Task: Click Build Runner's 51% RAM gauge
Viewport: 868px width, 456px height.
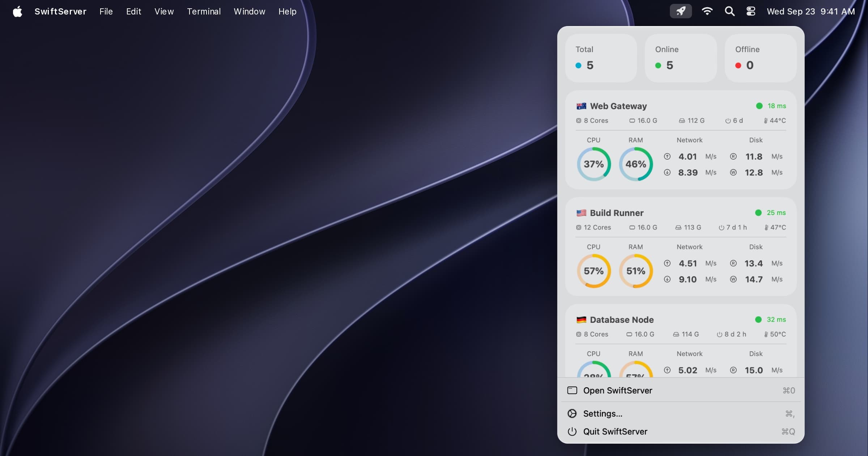Action: coord(636,271)
